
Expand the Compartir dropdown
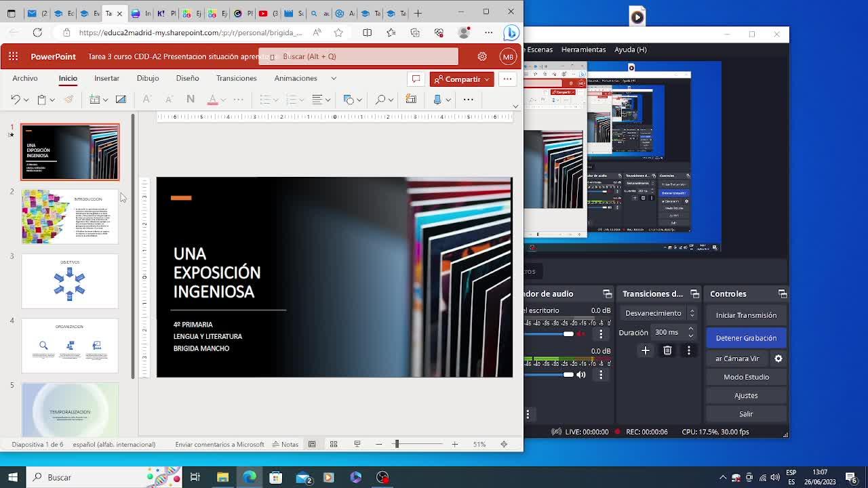(x=486, y=79)
